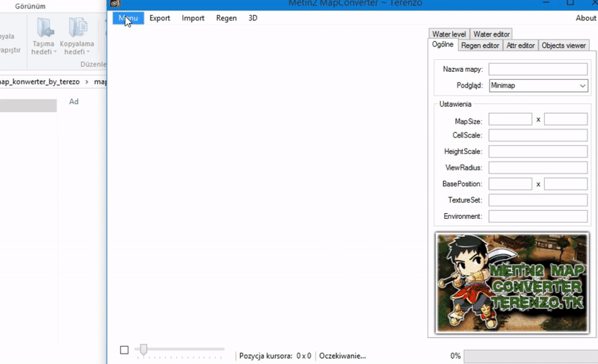Image resolution: width=598 pixels, height=364 pixels.
Task: Switch to the Water level tab
Action: pos(449,34)
